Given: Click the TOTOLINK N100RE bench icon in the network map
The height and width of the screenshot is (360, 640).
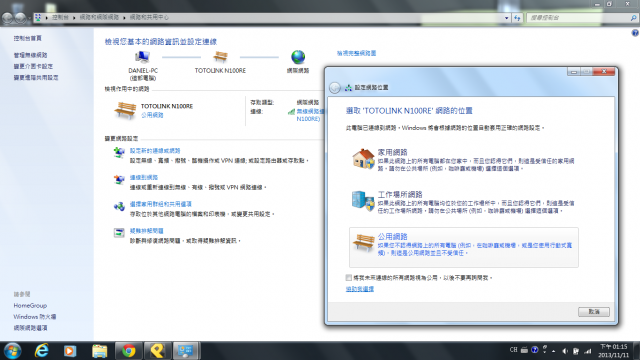Looking at the screenshot, I should [220, 57].
